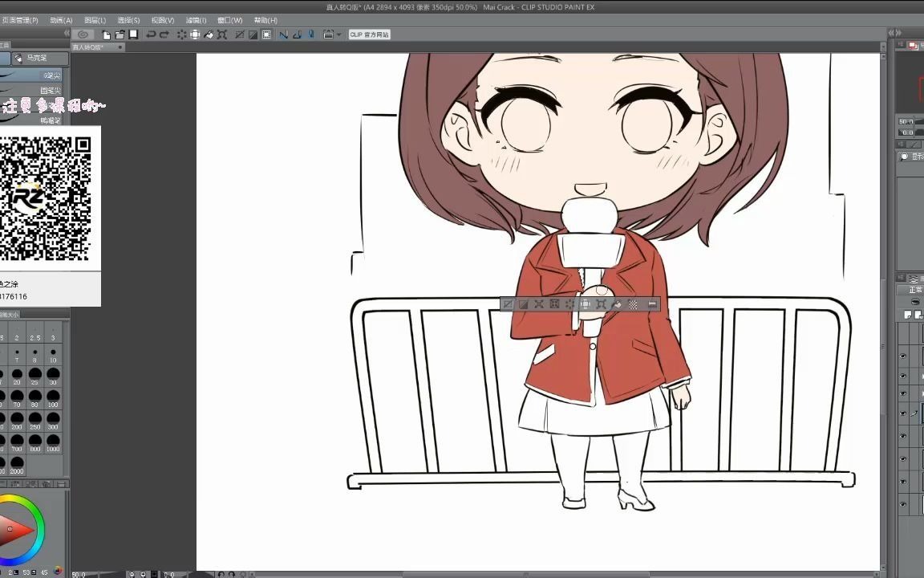The height and width of the screenshot is (578, 924).
Task: Click the Fill bucket in the floating selection launcher
Action: click(617, 304)
